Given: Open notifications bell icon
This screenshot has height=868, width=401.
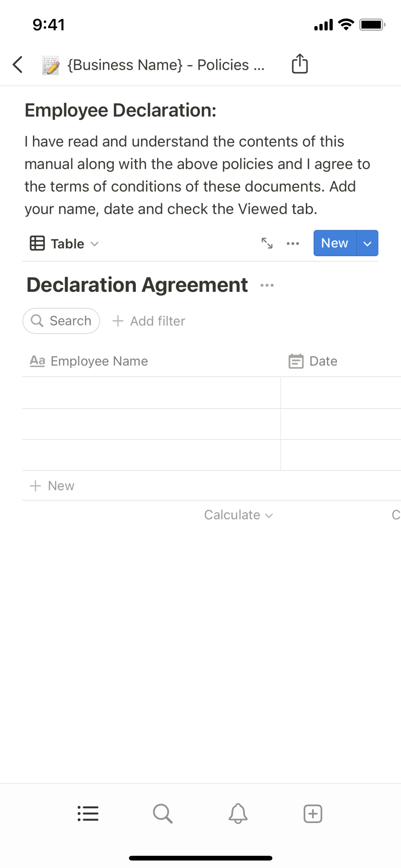Looking at the screenshot, I should (238, 813).
